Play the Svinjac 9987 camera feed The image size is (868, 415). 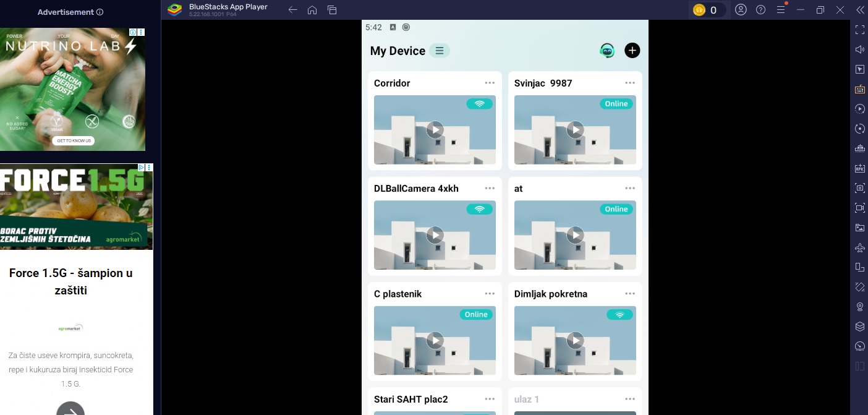pos(575,129)
